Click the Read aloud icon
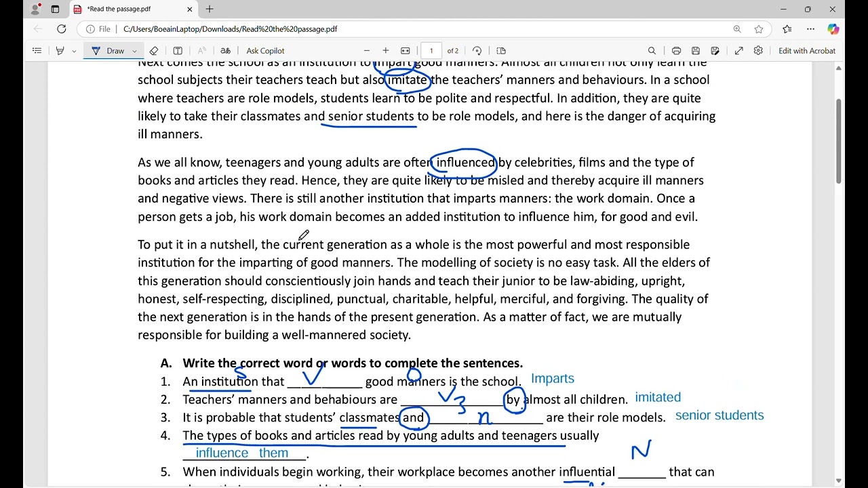 201,51
